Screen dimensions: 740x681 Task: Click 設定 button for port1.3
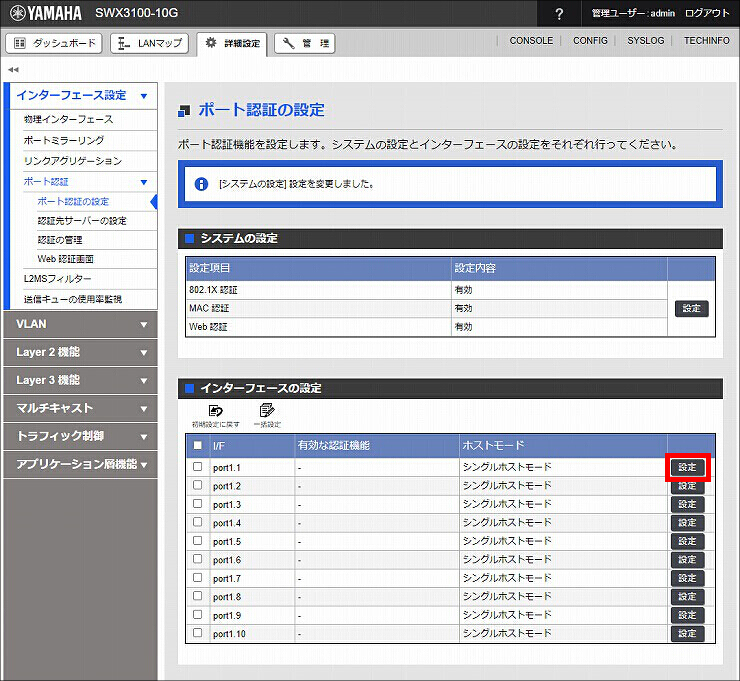(x=688, y=504)
